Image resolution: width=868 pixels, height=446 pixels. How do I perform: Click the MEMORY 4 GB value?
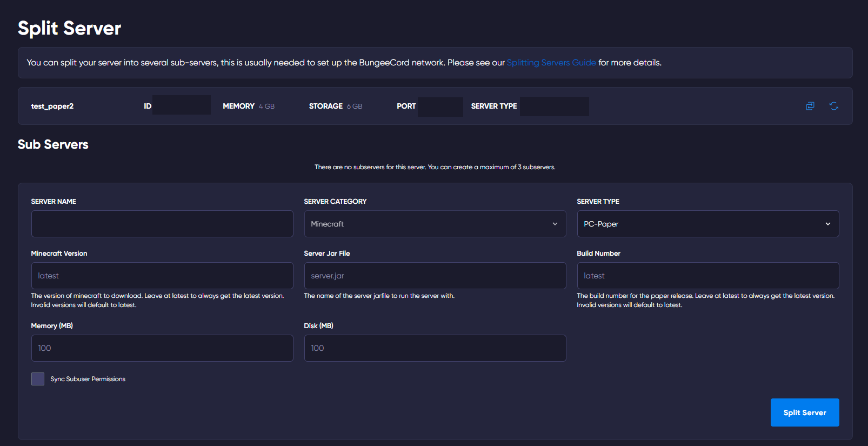266,106
